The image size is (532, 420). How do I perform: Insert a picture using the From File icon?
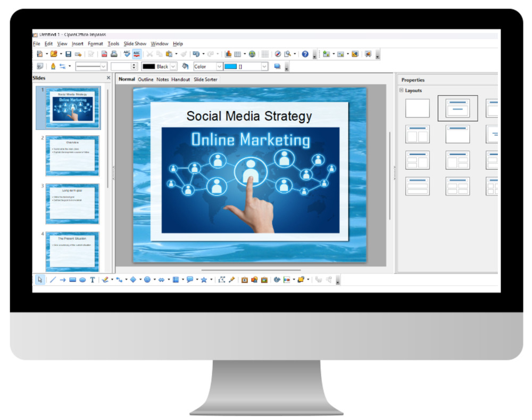point(254,279)
